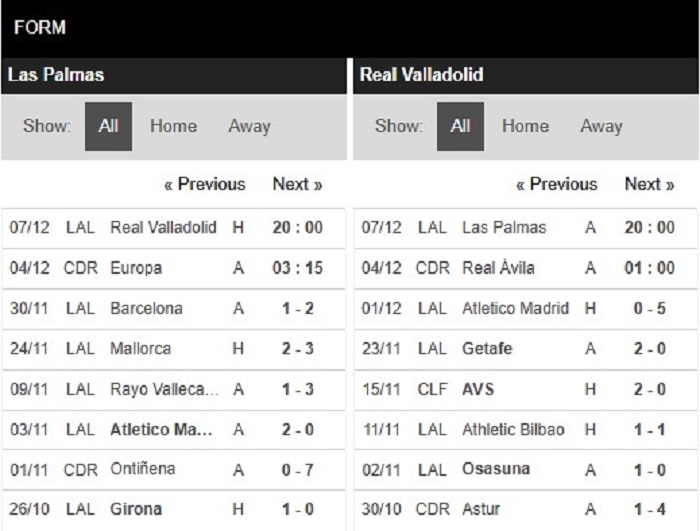Click the Atletico Madrid 0 - 5 score
The width and height of the screenshot is (700, 531).
point(650,309)
